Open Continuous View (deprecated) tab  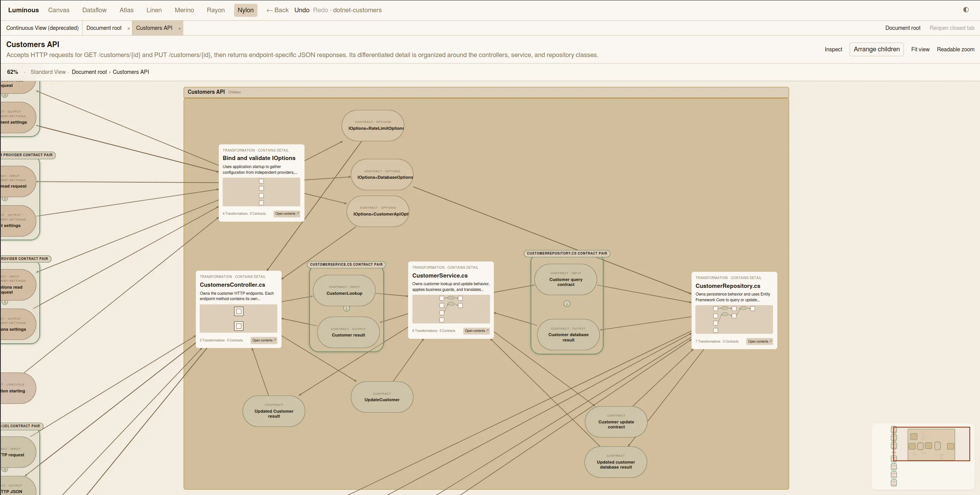coord(42,28)
